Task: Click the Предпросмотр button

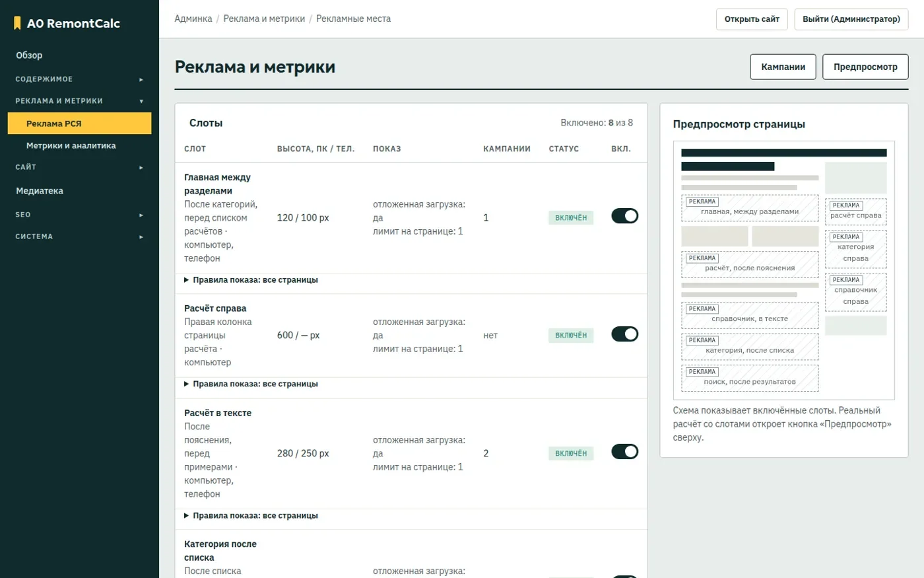Action: pos(865,67)
